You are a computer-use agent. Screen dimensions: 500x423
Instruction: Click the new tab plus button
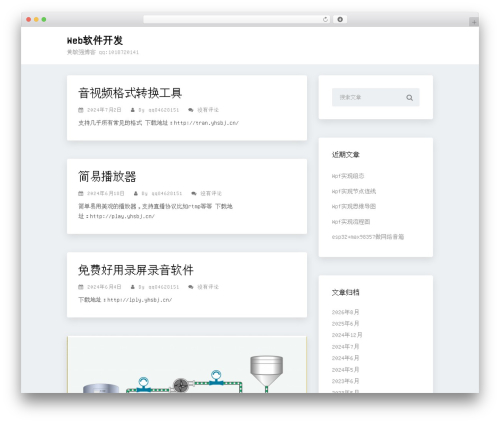[x=474, y=22]
